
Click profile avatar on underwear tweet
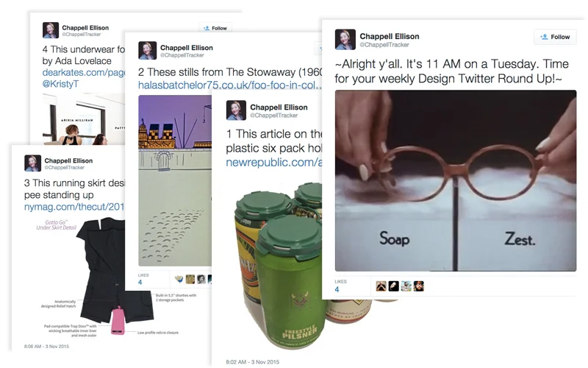point(51,30)
